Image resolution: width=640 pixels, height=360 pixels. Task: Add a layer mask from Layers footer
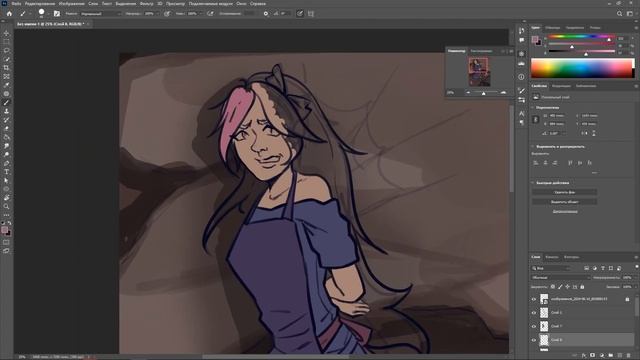[x=593, y=356]
